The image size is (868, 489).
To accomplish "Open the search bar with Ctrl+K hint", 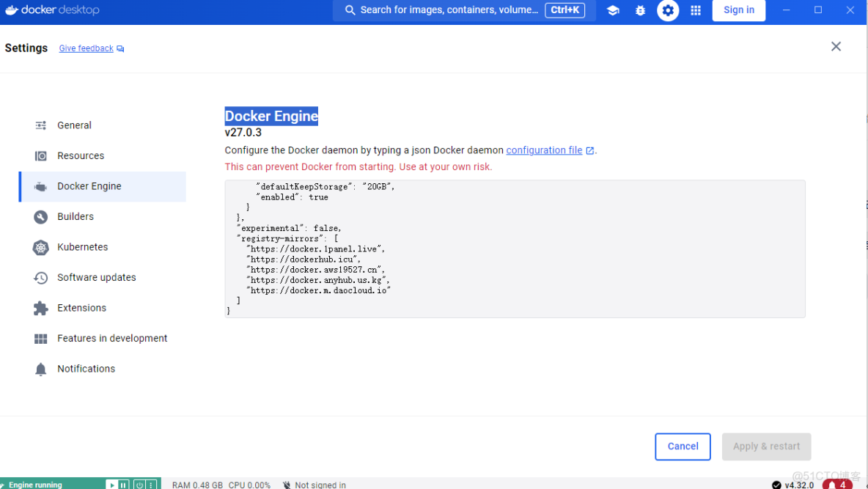I will (462, 10).
